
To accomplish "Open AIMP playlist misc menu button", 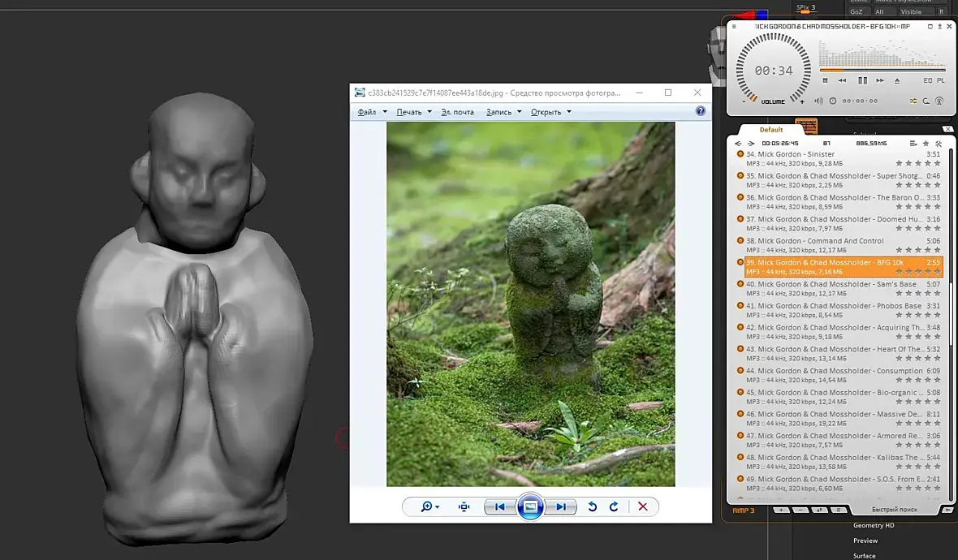I will (x=839, y=510).
